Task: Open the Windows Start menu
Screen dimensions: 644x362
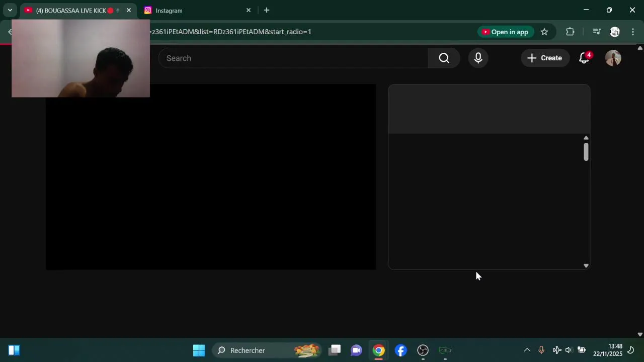Action: (199, 350)
